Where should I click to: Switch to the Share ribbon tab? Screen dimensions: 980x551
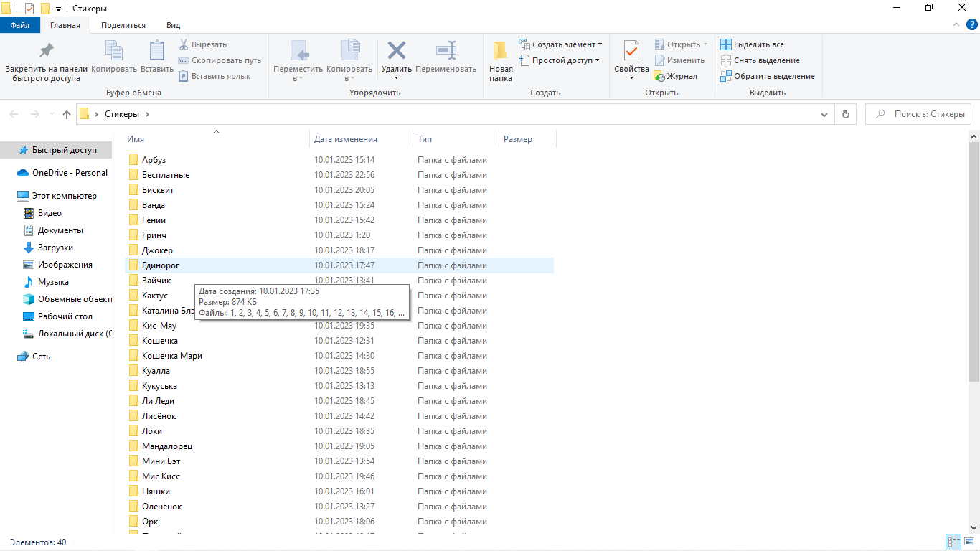pyautogui.click(x=123, y=25)
